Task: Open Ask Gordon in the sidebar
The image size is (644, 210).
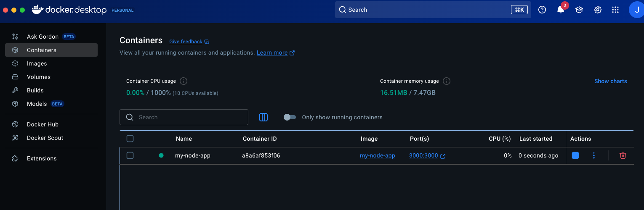Action: coord(51,37)
